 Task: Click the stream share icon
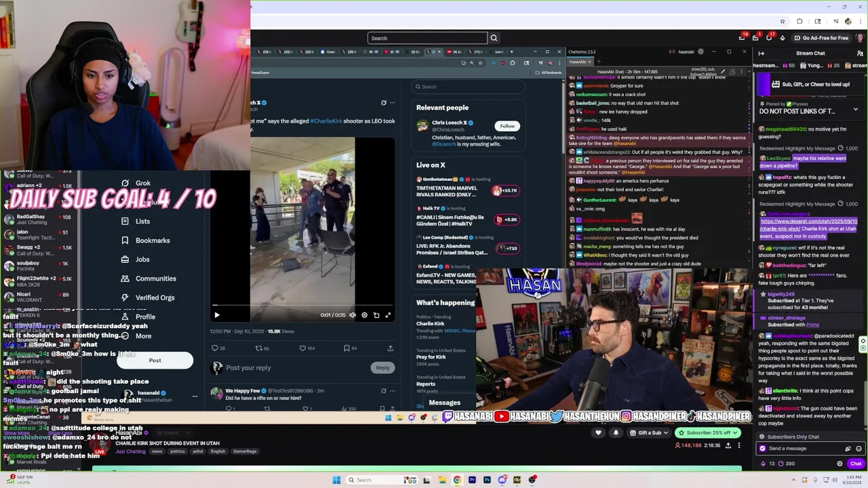(x=729, y=445)
